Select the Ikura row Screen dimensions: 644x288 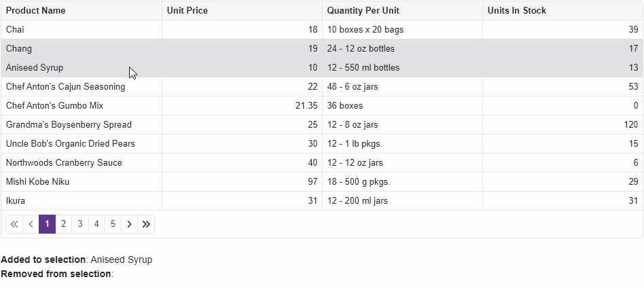(x=322, y=201)
